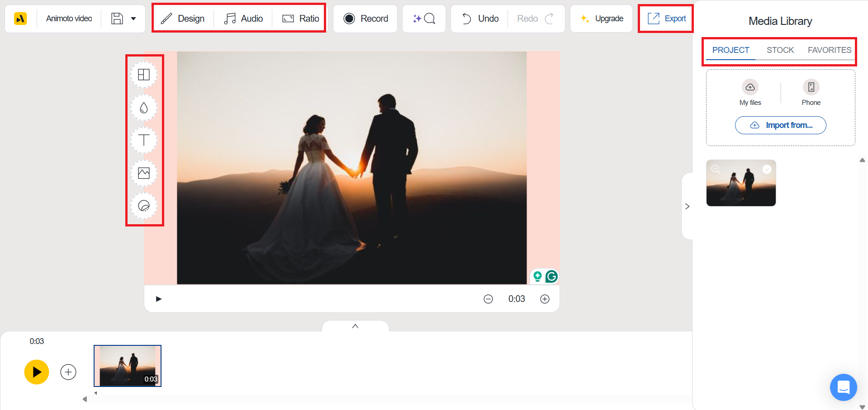Click the Import from... button
The image size is (868, 410).
780,125
